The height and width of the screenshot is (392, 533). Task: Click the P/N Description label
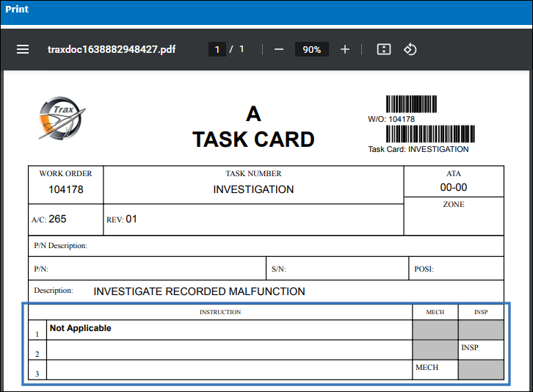[60, 246]
